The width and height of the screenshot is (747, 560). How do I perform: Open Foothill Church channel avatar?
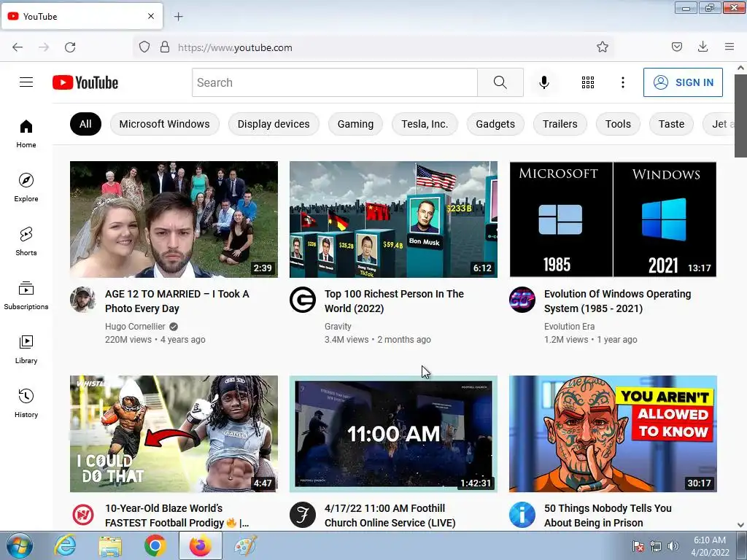click(303, 514)
